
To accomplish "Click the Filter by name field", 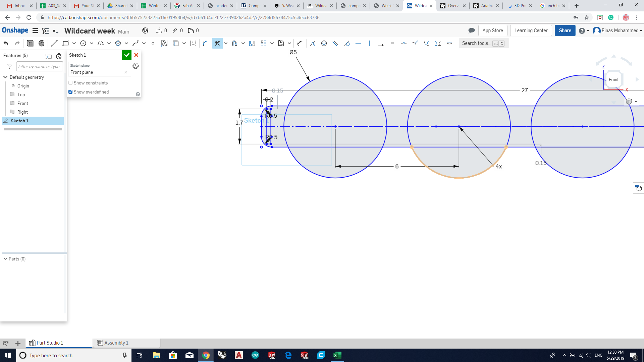I will click(x=39, y=66).
